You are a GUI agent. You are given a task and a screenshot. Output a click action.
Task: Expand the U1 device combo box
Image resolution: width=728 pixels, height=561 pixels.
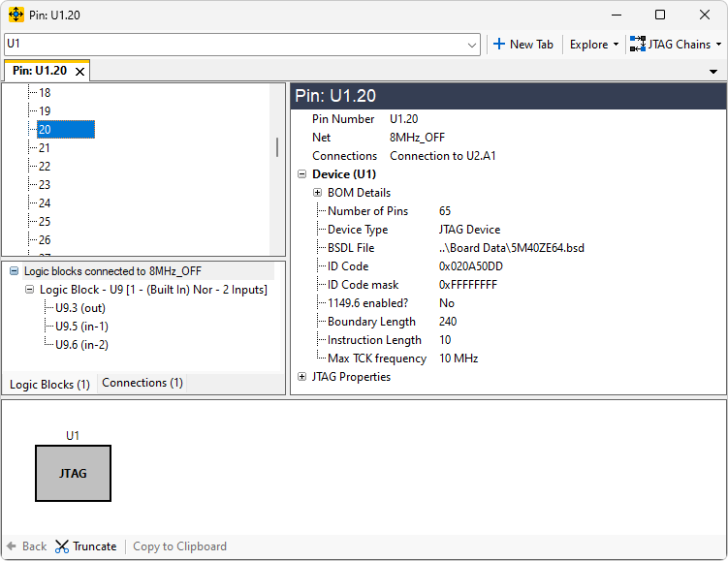coord(472,45)
